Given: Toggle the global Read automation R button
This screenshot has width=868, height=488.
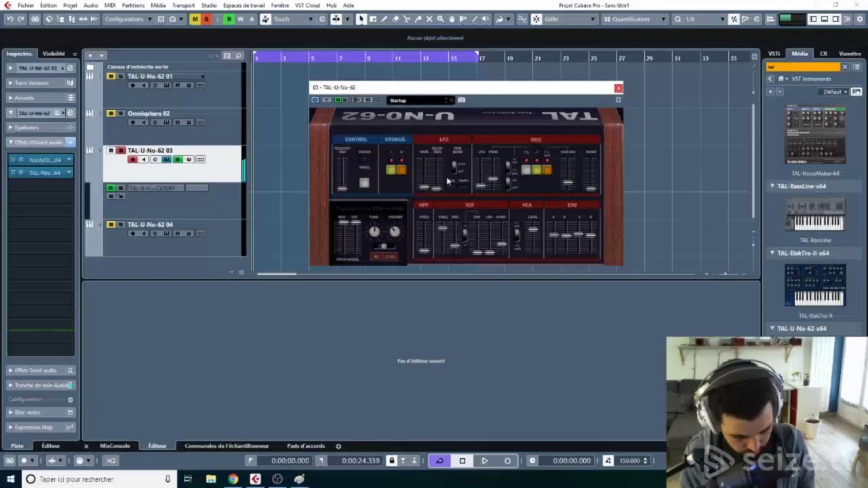Looking at the screenshot, I should 229,19.
